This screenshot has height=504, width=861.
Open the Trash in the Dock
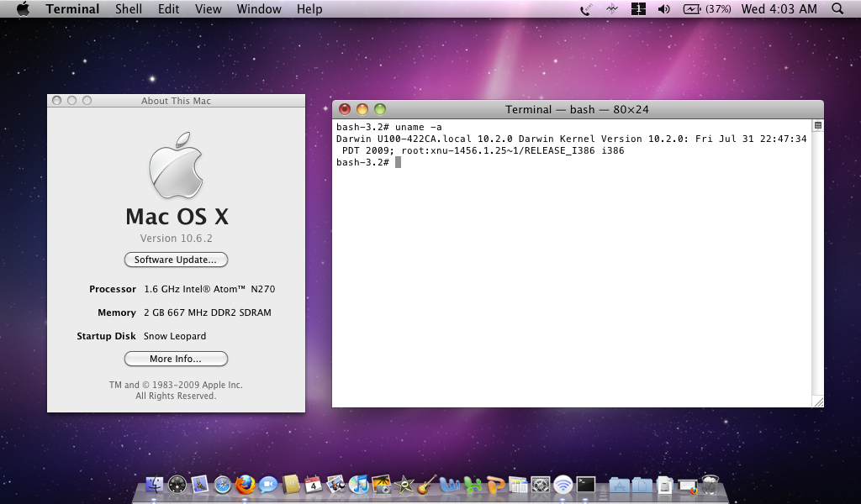pyautogui.click(x=710, y=484)
